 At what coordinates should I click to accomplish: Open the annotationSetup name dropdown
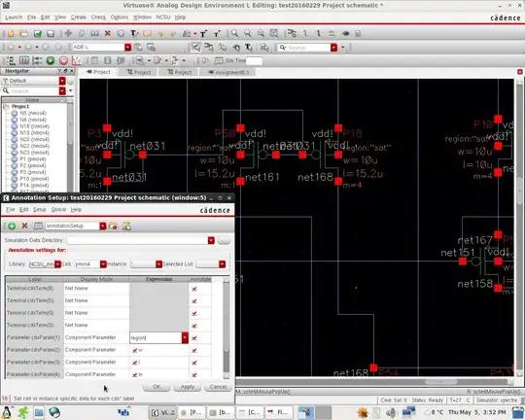tap(103, 227)
